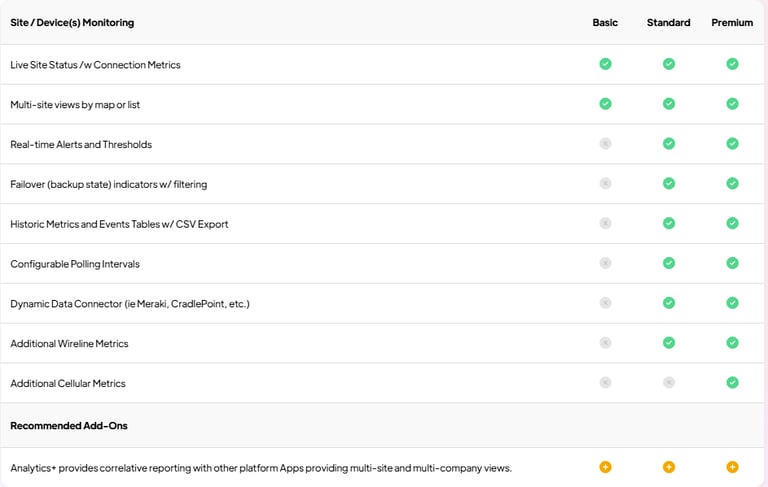Click Basic green check for Live Site Status
The image size is (768, 487).
coord(605,64)
